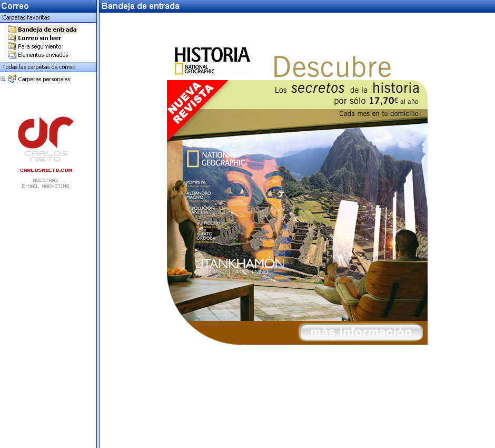Click the Todas las carpetas de correo header

pos(48,67)
